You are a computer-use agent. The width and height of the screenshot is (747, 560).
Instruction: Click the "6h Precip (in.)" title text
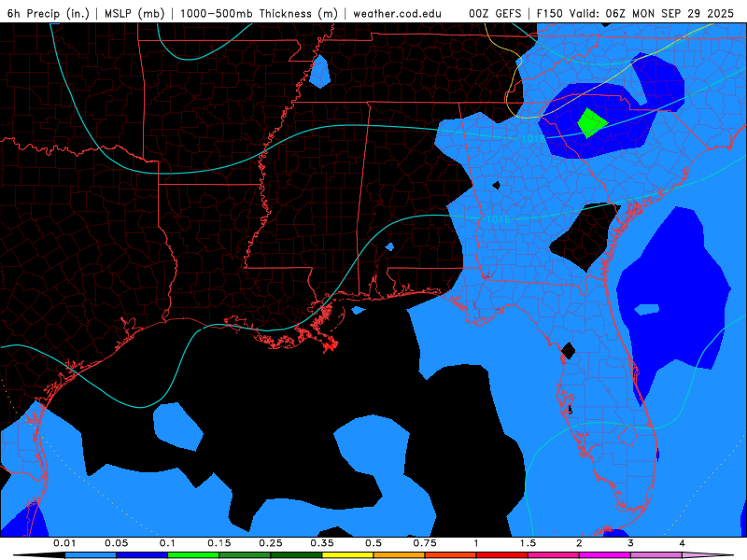[x=48, y=13]
